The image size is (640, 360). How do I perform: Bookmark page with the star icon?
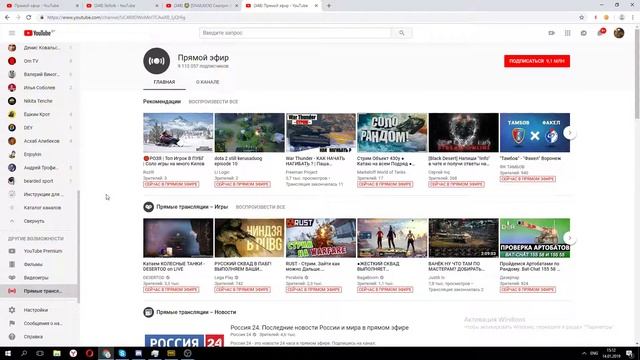(582, 18)
